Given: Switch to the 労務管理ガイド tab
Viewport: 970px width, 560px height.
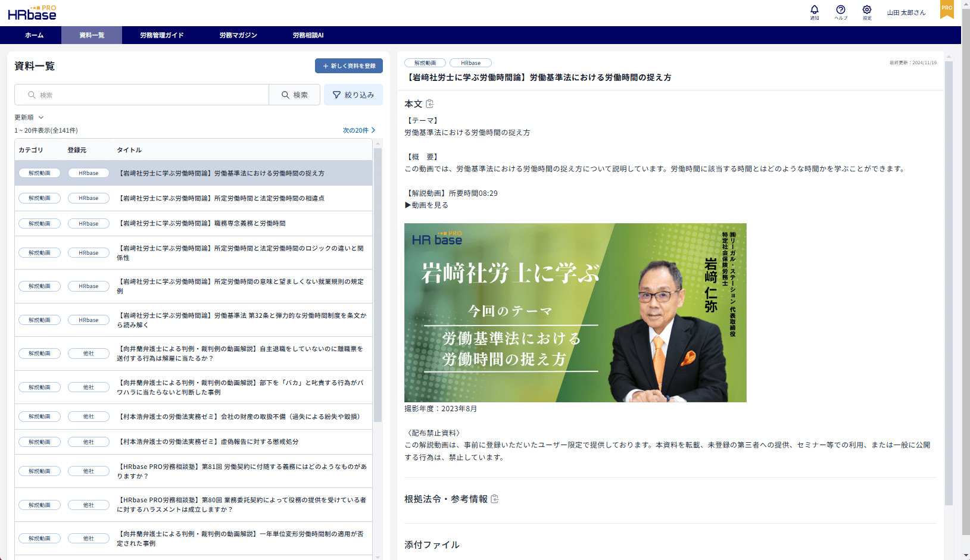Looking at the screenshot, I should [161, 35].
